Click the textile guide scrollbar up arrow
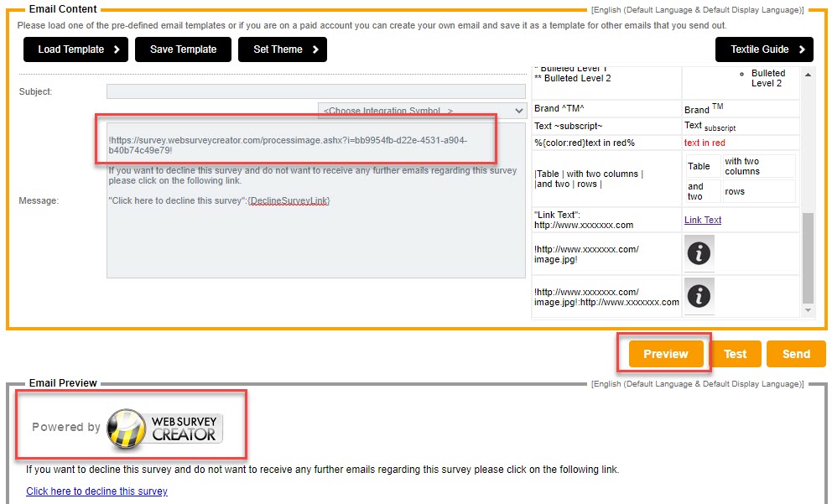 click(809, 74)
